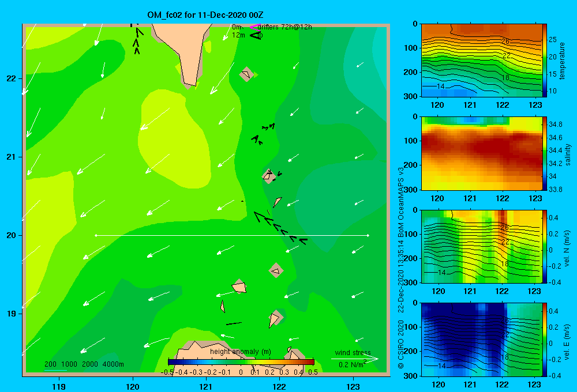This screenshot has height=392, width=577.
Task: Click the wind stress reference arrow
Action: click(x=354, y=359)
